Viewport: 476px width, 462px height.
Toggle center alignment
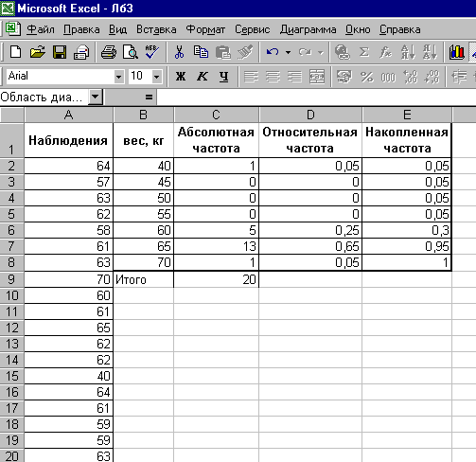pos(273,77)
